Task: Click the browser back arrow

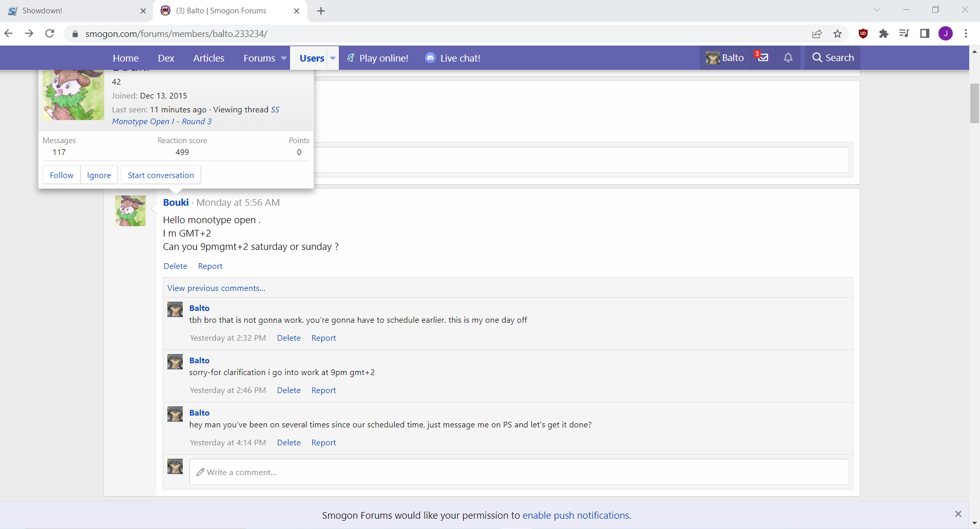Action: [x=9, y=33]
